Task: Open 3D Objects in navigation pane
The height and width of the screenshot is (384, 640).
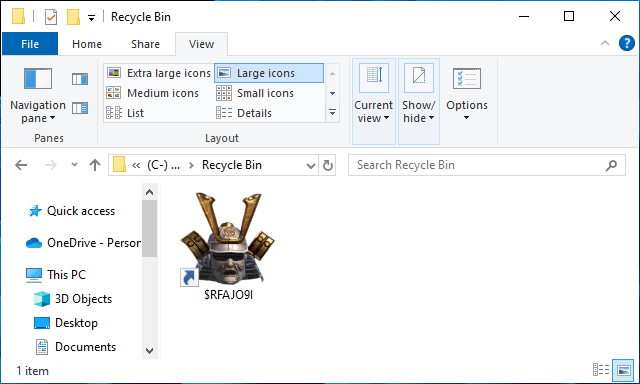Action: (x=73, y=299)
